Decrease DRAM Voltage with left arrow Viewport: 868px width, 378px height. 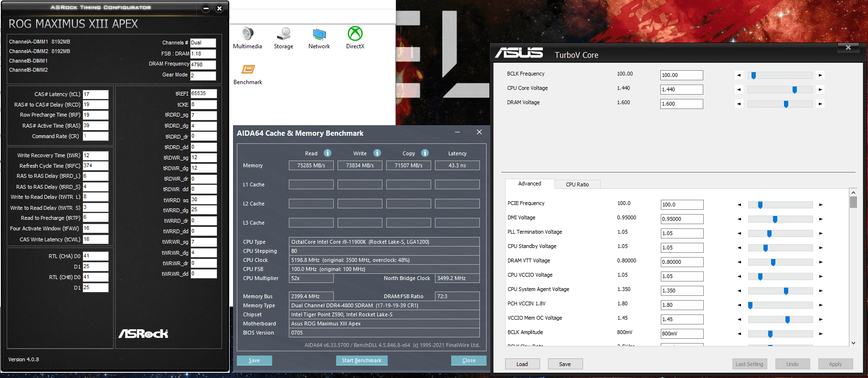[739, 104]
